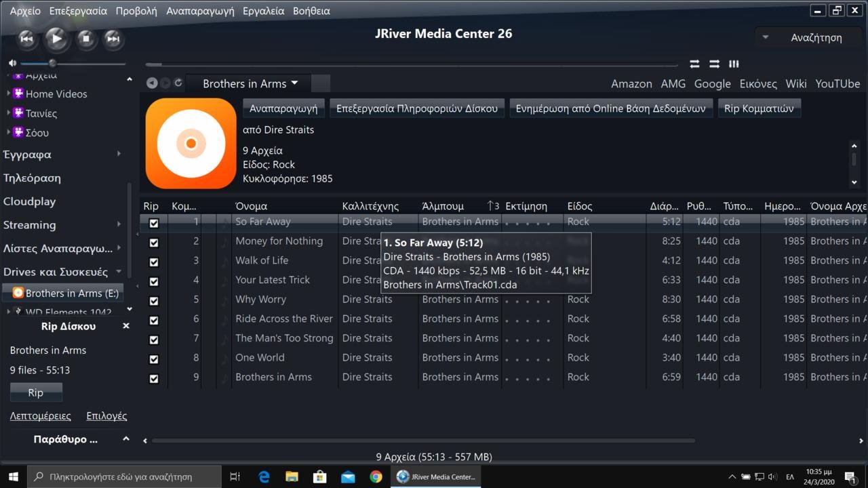Mute audio with the speaker icon
The width and height of the screenshot is (868, 488).
[x=12, y=63]
